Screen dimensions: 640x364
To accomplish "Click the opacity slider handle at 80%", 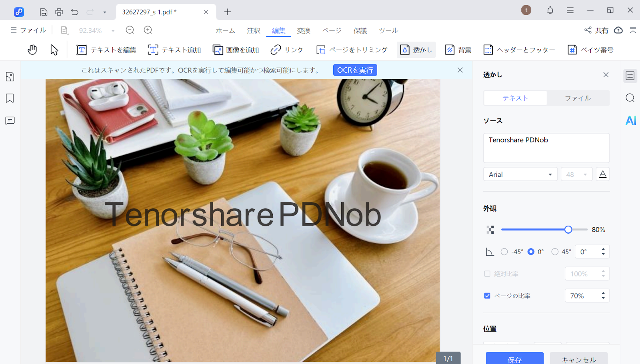I will (568, 230).
